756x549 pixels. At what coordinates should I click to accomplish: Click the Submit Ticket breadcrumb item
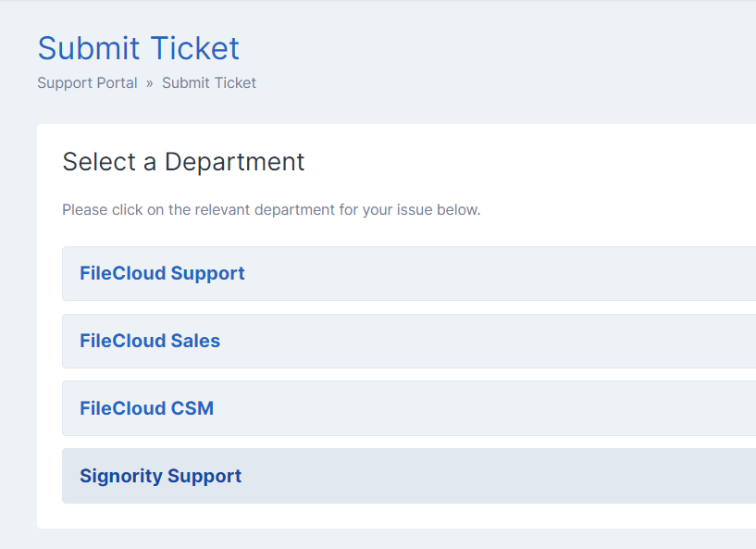pos(209,82)
